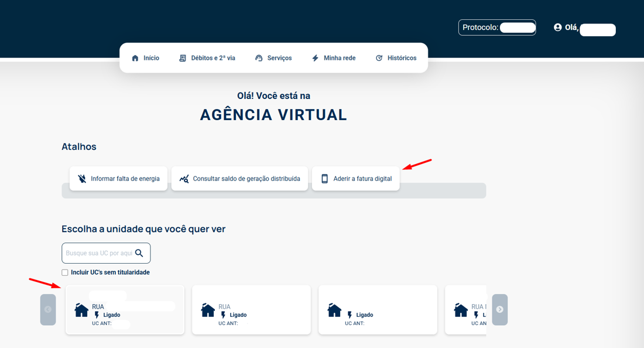Select the first consumer unit card
The image size is (644, 348).
click(x=125, y=310)
